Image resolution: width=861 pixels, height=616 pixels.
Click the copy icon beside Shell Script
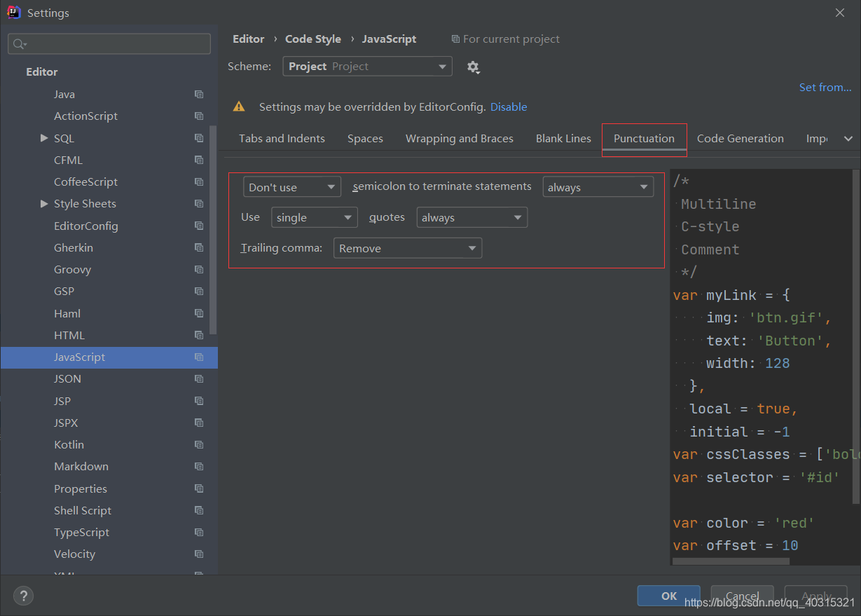(x=199, y=510)
